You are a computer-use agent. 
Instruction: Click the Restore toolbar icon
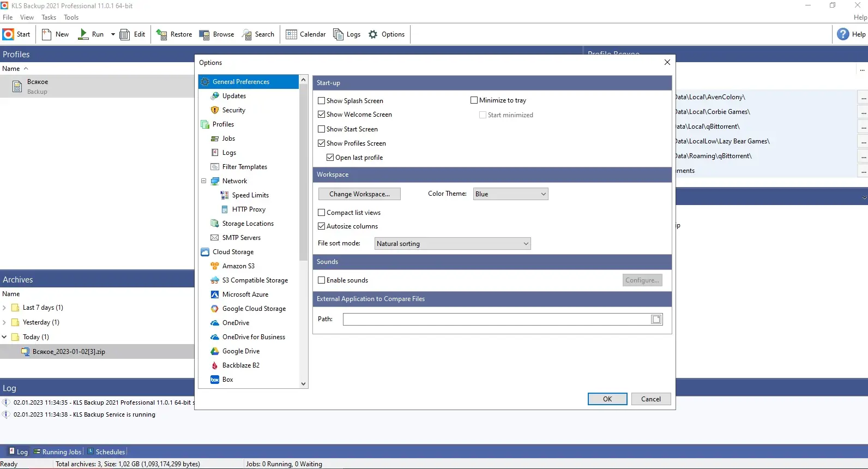(161, 34)
